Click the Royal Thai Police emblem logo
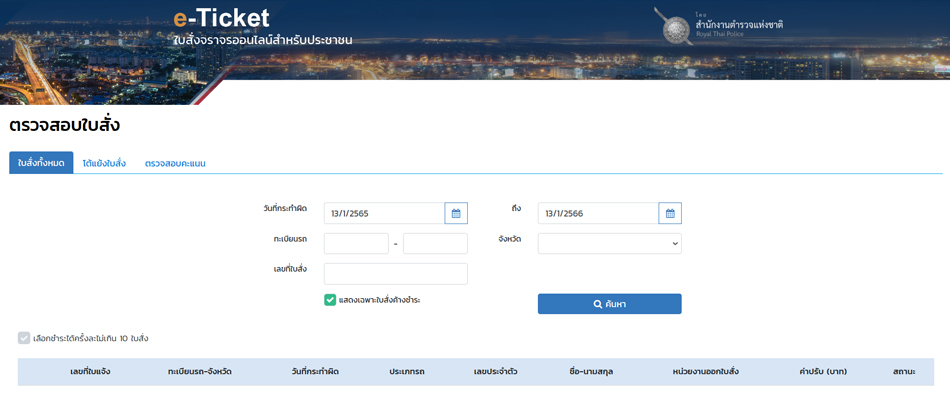 click(x=673, y=26)
